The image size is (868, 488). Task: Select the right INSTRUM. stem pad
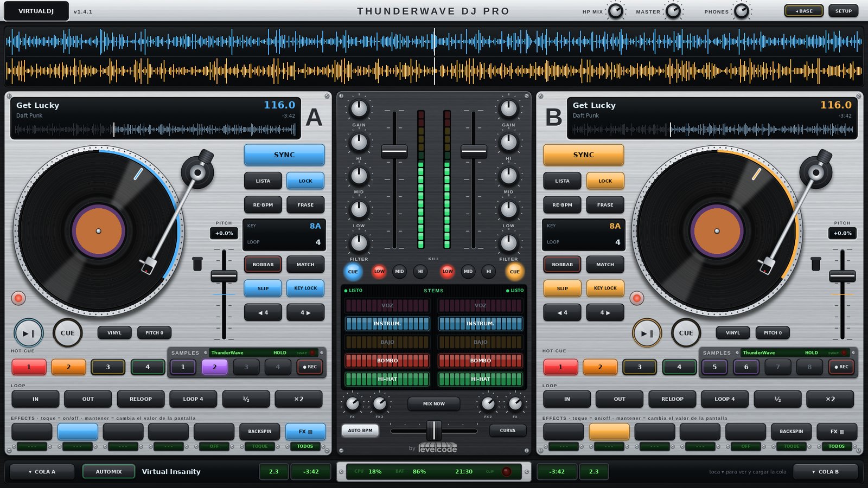(481, 324)
